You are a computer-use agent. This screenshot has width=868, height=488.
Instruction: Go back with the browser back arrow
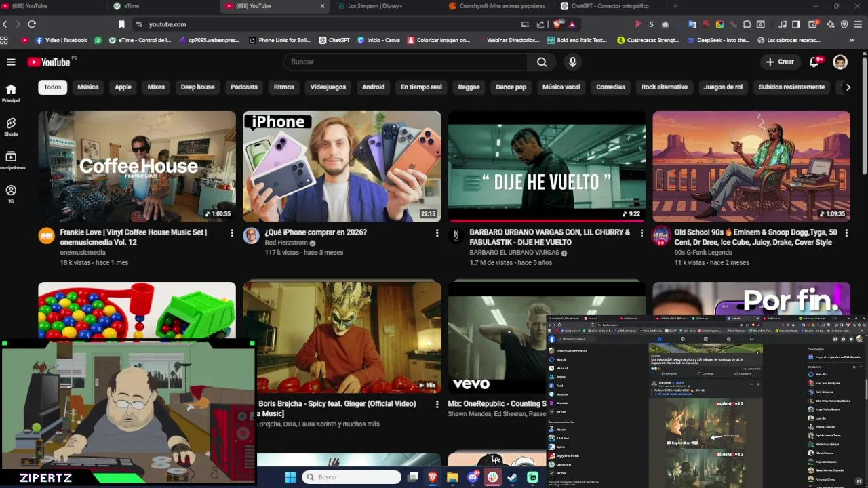pyautogui.click(x=5, y=24)
